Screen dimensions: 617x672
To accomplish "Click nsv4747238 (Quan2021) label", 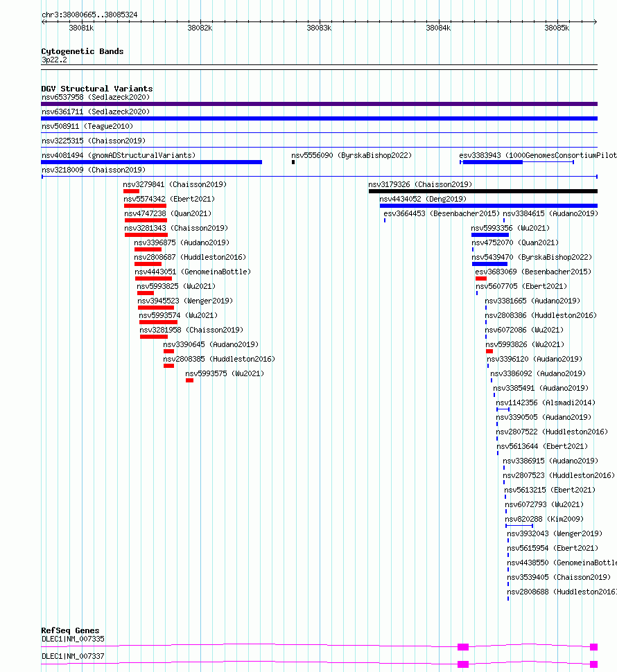I will [168, 214].
